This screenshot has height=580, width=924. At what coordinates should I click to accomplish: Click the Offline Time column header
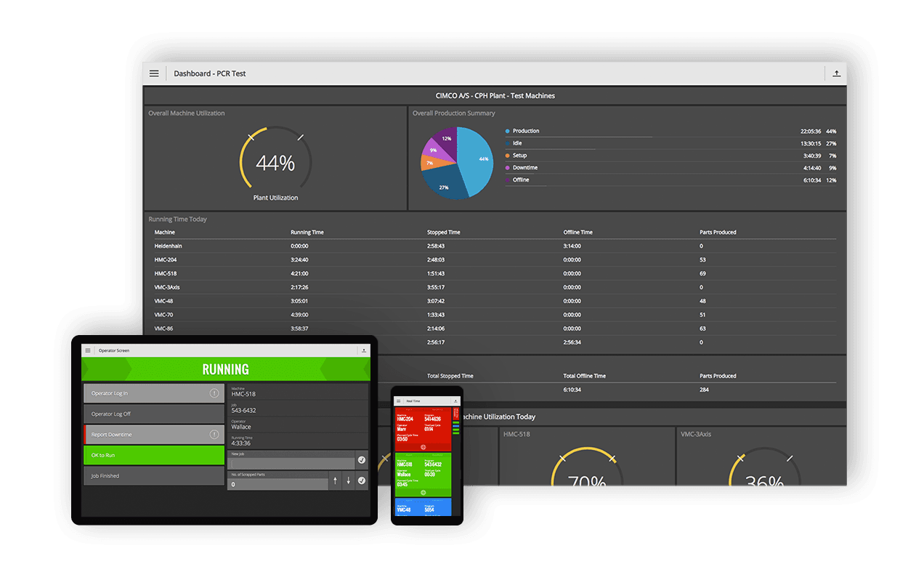coord(578,233)
